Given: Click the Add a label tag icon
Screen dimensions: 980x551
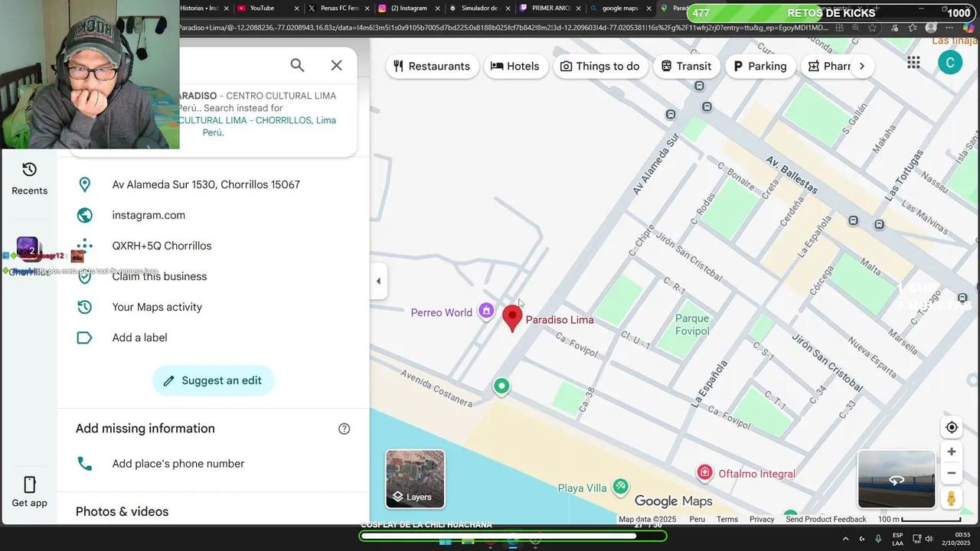Looking at the screenshot, I should [x=85, y=337].
